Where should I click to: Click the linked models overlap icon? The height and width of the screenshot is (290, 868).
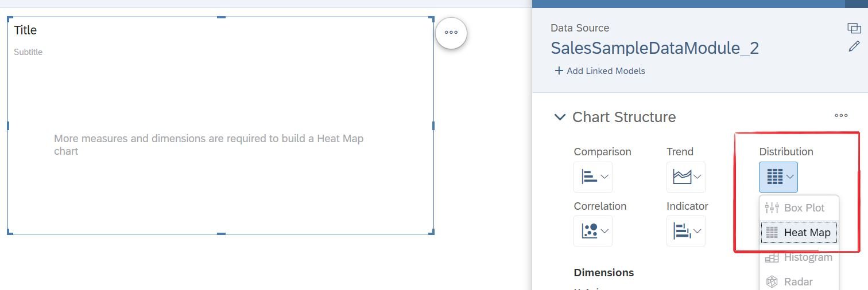click(854, 28)
